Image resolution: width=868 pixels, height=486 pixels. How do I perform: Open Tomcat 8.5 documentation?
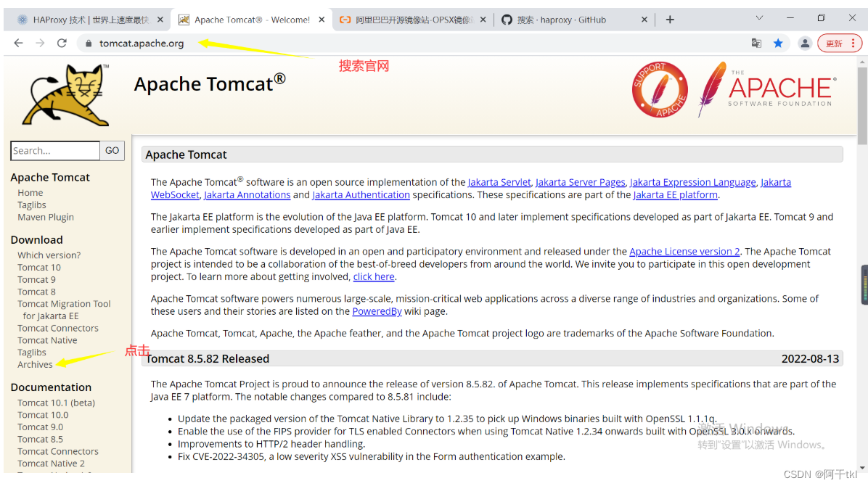(x=40, y=440)
